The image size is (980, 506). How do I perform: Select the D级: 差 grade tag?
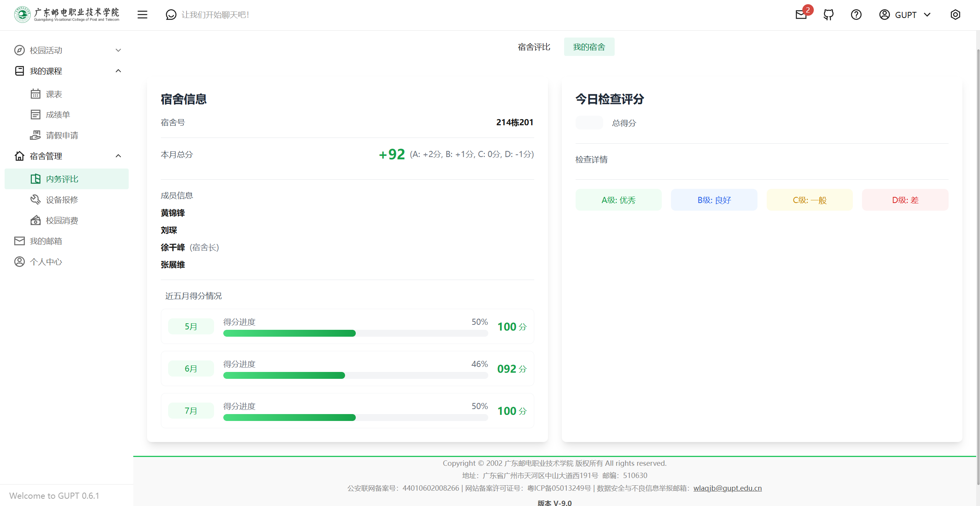click(x=905, y=200)
